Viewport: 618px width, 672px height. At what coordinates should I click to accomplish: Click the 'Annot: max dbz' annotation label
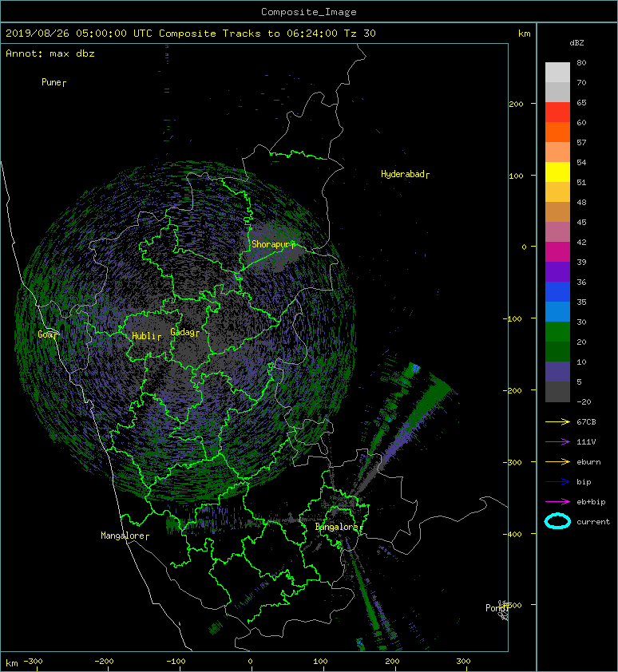50,53
